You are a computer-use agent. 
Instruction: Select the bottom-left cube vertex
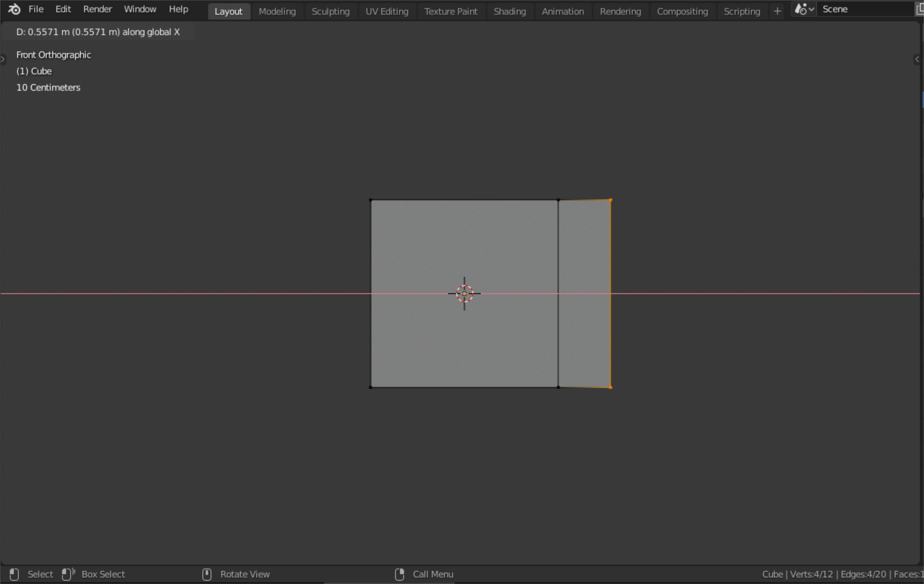371,387
